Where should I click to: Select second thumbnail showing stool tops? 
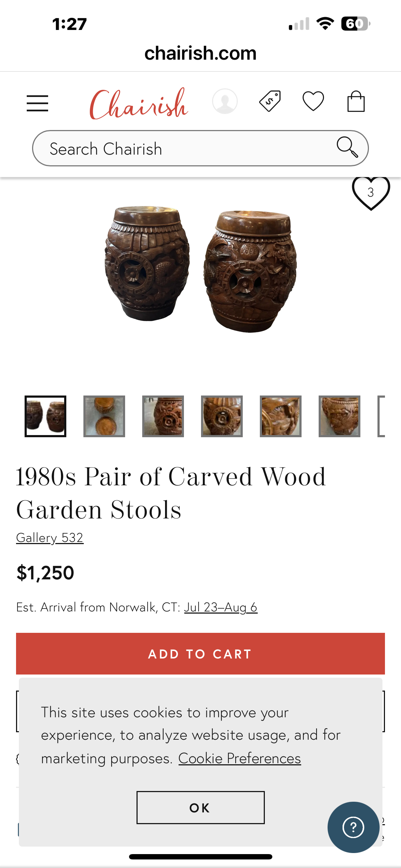(104, 416)
